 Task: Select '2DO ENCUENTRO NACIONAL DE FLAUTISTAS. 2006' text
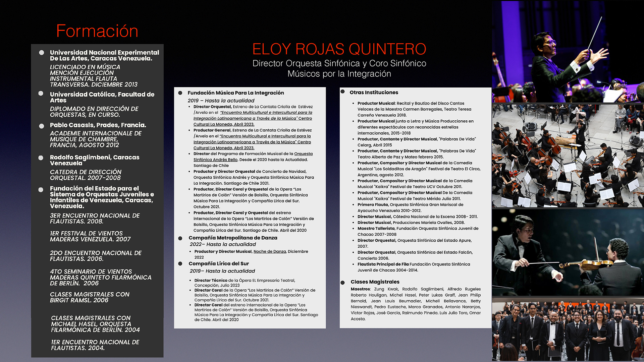(96, 256)
